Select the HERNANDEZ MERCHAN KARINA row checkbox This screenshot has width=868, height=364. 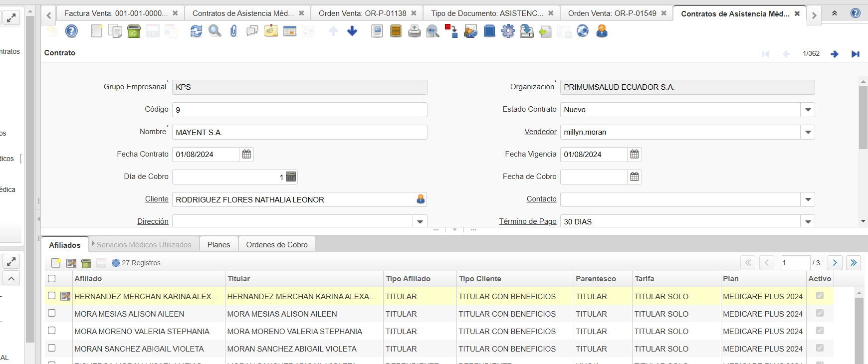click(x=52, y=296)
